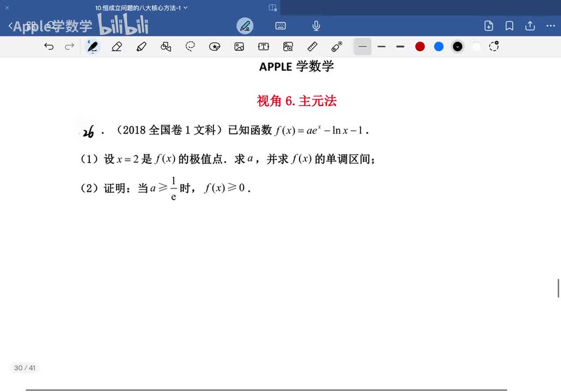Switch to keyboard input mode
Viewport: 561px width, 392px height.
tap(280, 26)
